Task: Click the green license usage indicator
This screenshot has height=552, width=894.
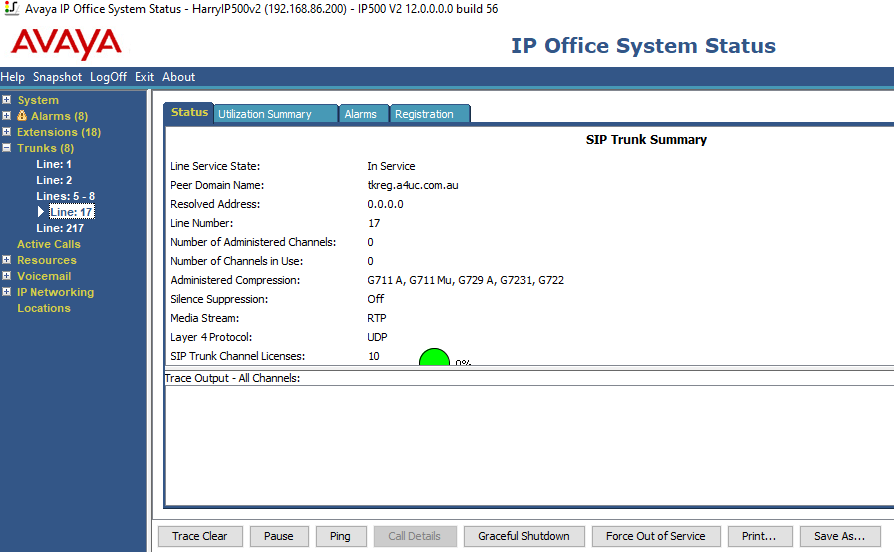Action: 434,357
